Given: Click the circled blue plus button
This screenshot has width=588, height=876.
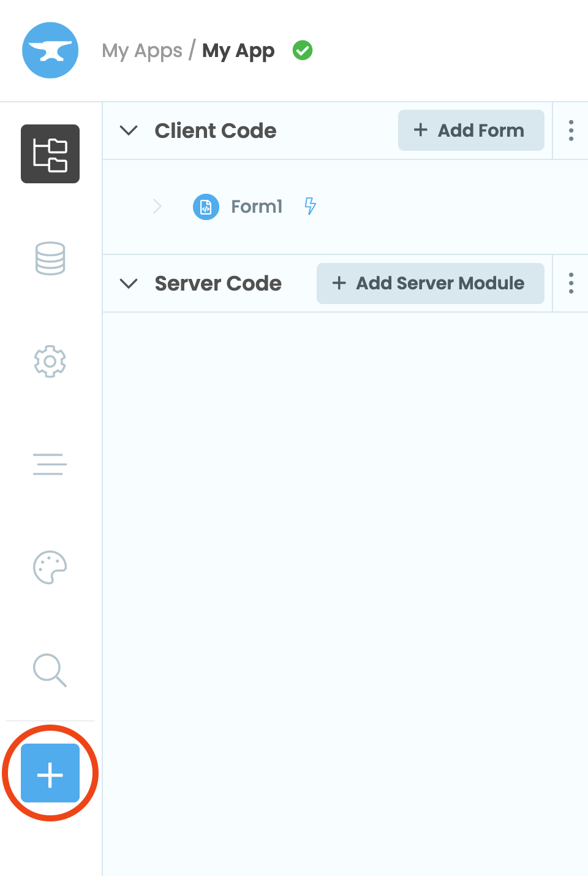Looking at the screenshot, I should [x=50, y=773].
